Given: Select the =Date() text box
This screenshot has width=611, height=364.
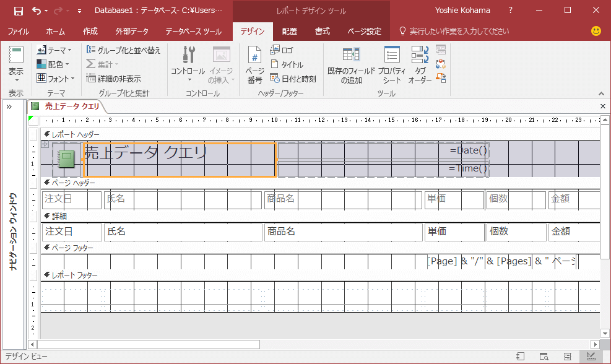Looking at the screenshot, I should (x=383, y=150).
